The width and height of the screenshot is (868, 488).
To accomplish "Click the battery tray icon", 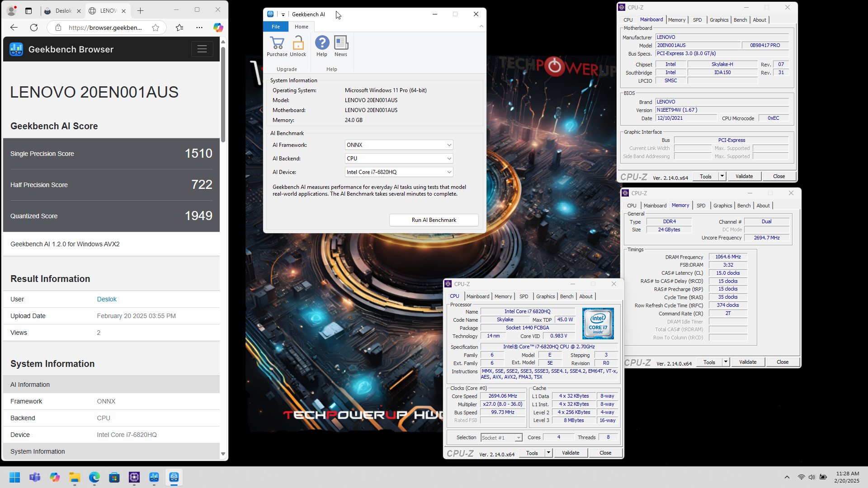I will click(823, 477).
